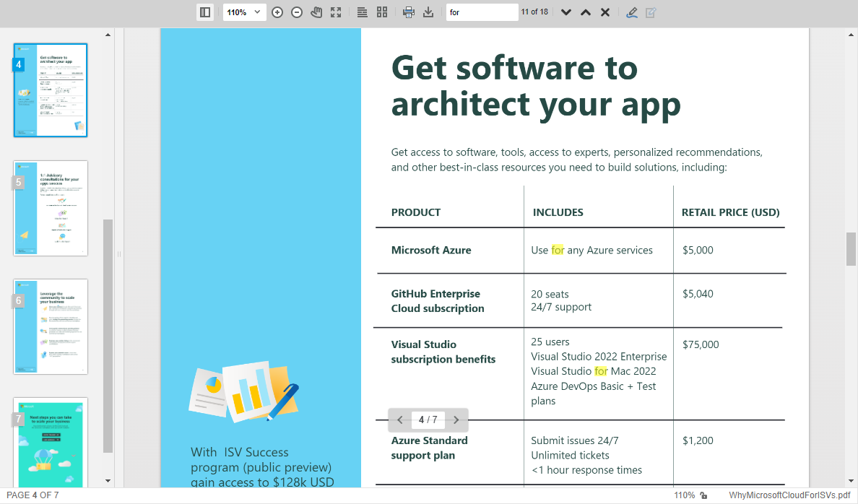Click the 'Microsoft Azure' product cell

(431, 250)
